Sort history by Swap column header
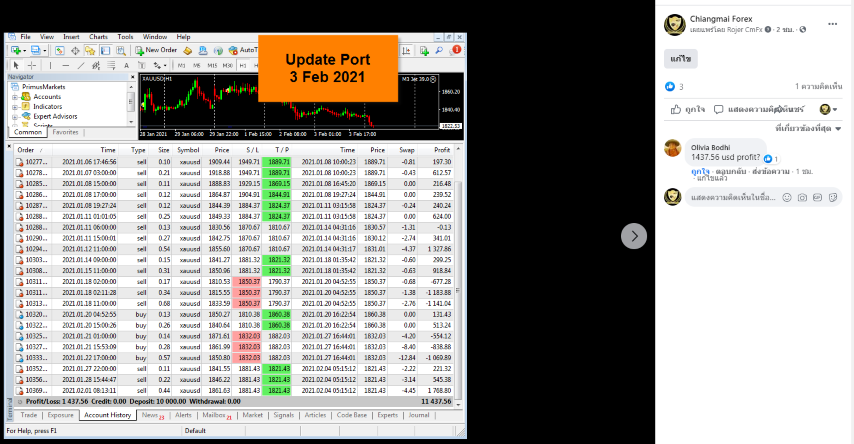 (407, 150)
